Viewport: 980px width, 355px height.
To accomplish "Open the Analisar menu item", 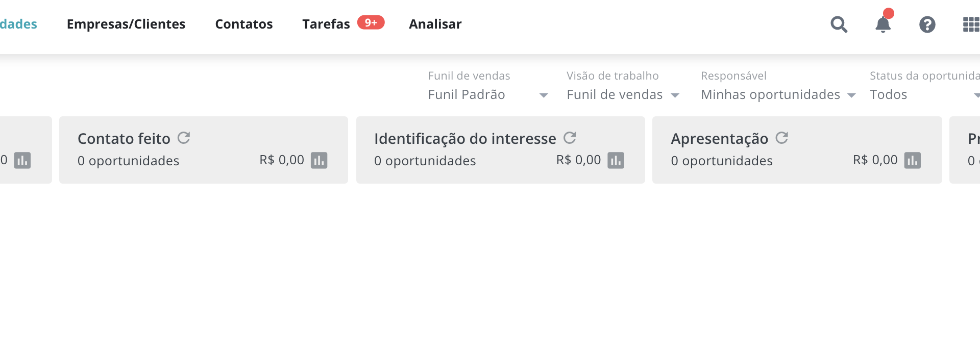I will click(x=435, y=24).
